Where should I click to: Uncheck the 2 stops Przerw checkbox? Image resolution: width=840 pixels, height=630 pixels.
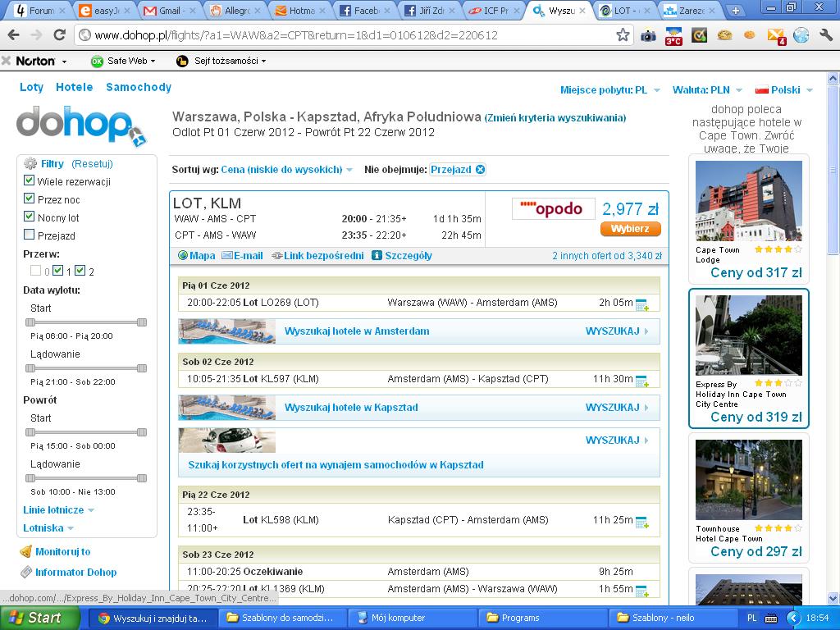click(80, 271)
